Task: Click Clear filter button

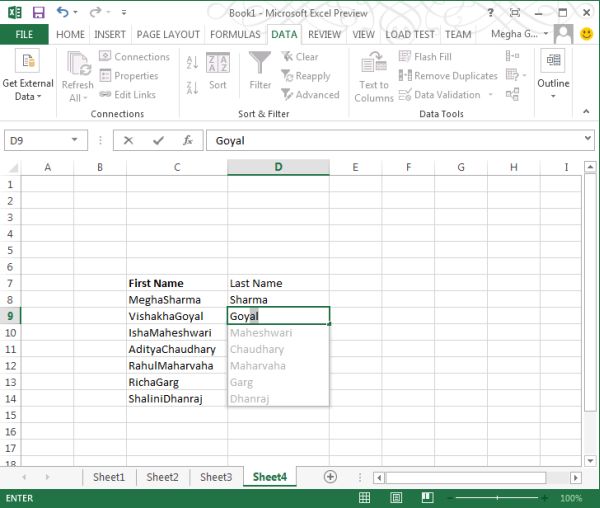Action: (300, 57)
